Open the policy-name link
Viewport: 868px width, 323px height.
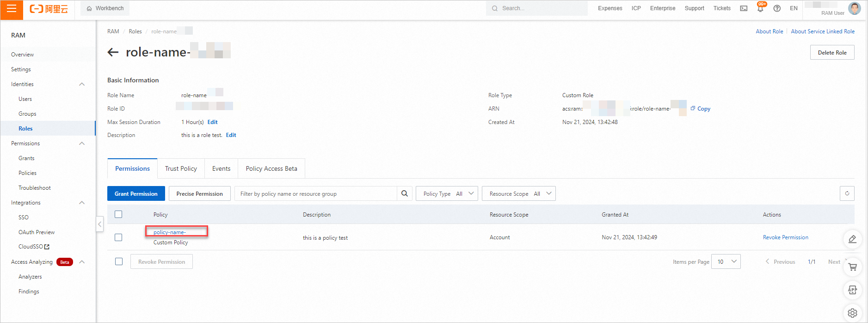tap(170, 232)
